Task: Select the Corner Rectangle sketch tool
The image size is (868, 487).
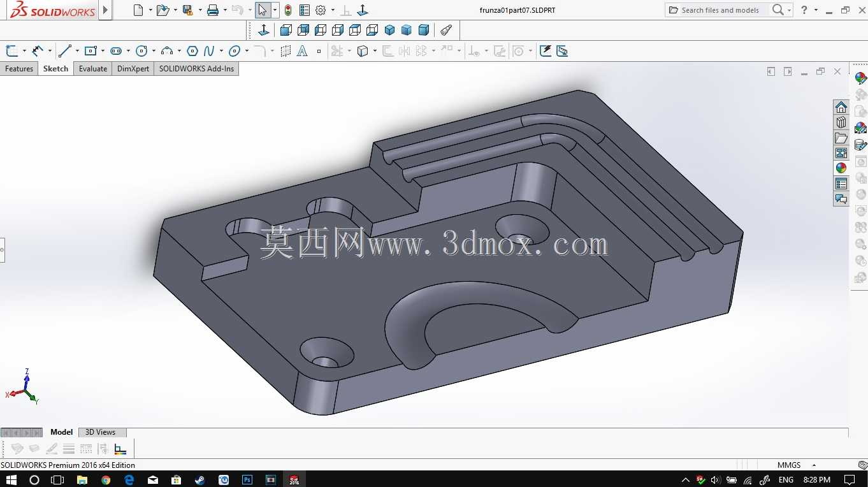Action: click(90, 51)
